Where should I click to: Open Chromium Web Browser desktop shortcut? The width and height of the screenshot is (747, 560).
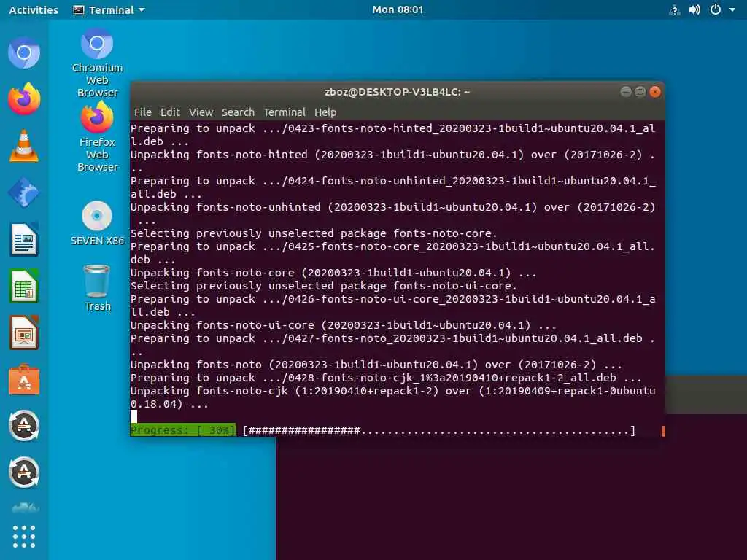pos(97,63)
